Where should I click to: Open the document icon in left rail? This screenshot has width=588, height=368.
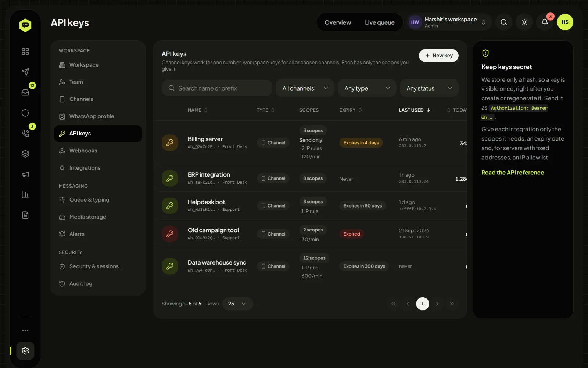tap(25, 215)
